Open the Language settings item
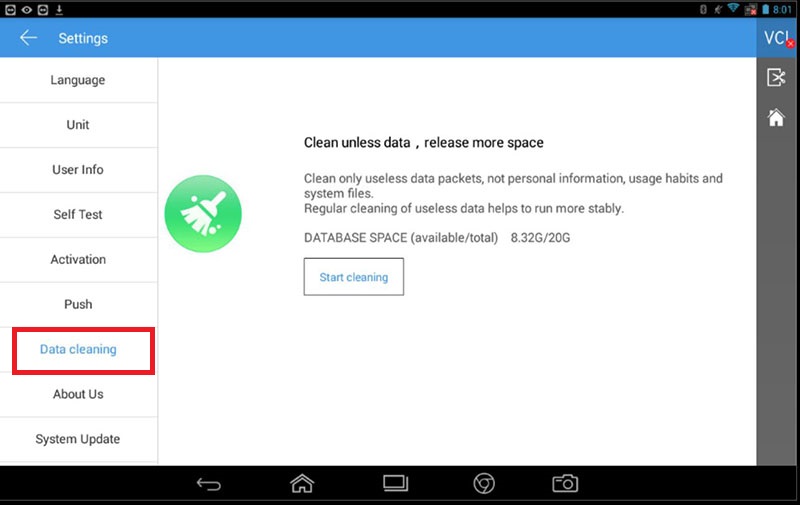Image resolution: width=800 pixels, height=505 pixels. pyautogui.click(x=78, y=80)
